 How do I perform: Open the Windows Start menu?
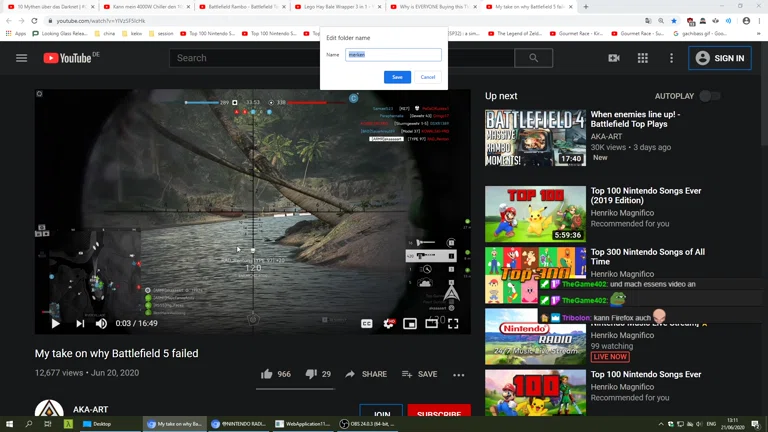pos(9,424)
